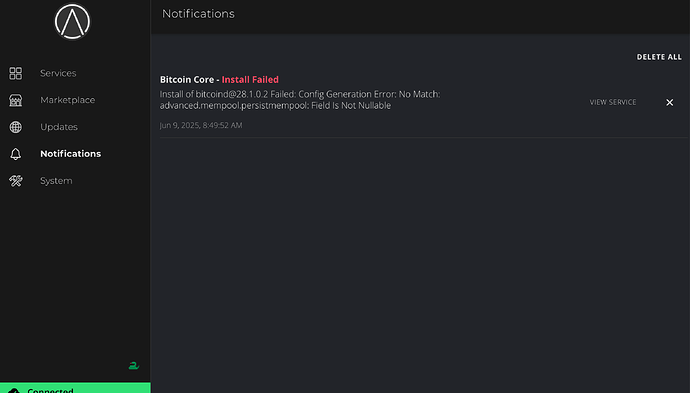Image resolution: width=690 pixels, height=393 pixels.
Task: Open the Updates page
Action: click(x=59, y=127)
